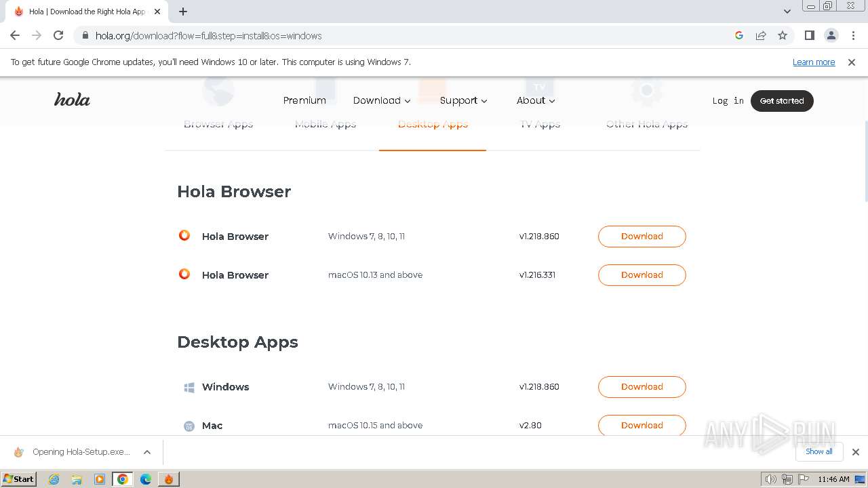Click the Mac OS row icon
The height and width of the screenshot is (488, 868).
(x=189, y=426)
